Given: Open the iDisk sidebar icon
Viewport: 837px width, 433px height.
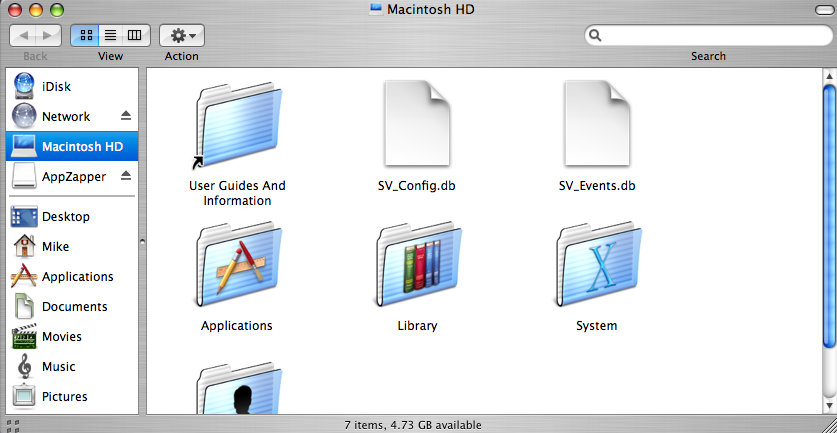Looking at the screenshot, I should (x=24, y=86).
